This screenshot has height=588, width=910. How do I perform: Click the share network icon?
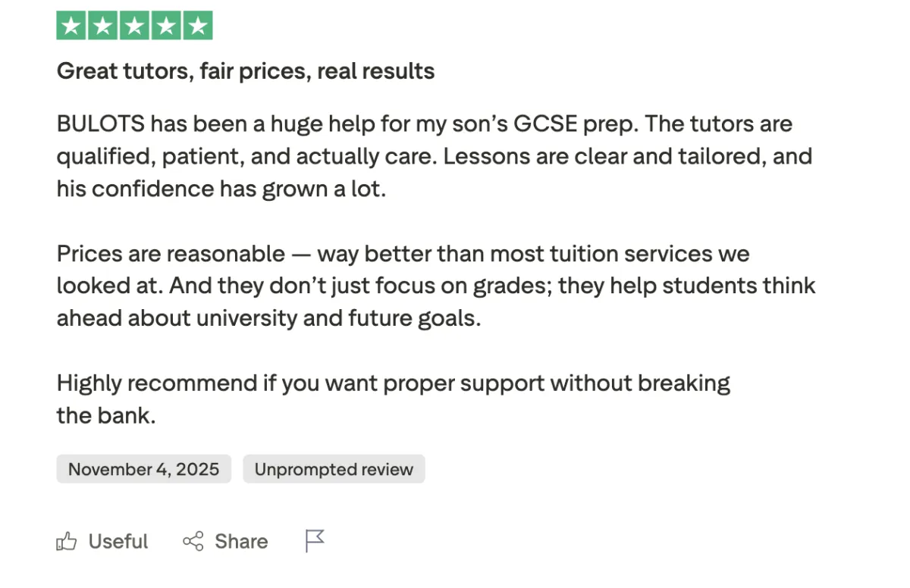[193, 542]
